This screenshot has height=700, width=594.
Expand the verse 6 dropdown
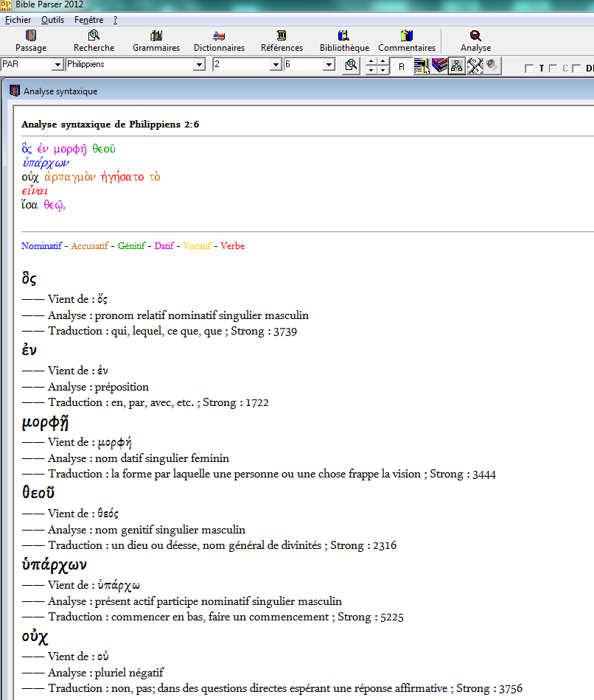(329, 65)
